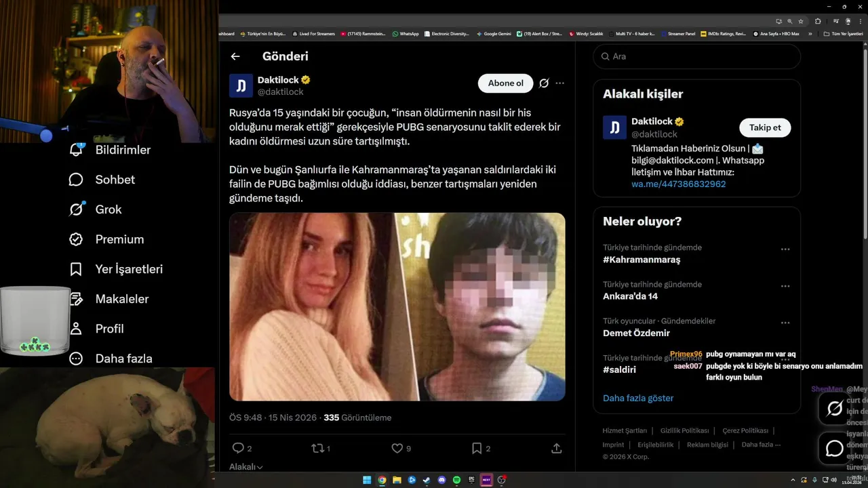Open the Tüm Yer İşaretleri bookmarks folder
This screenshot has width=868, height=488.
844,34
